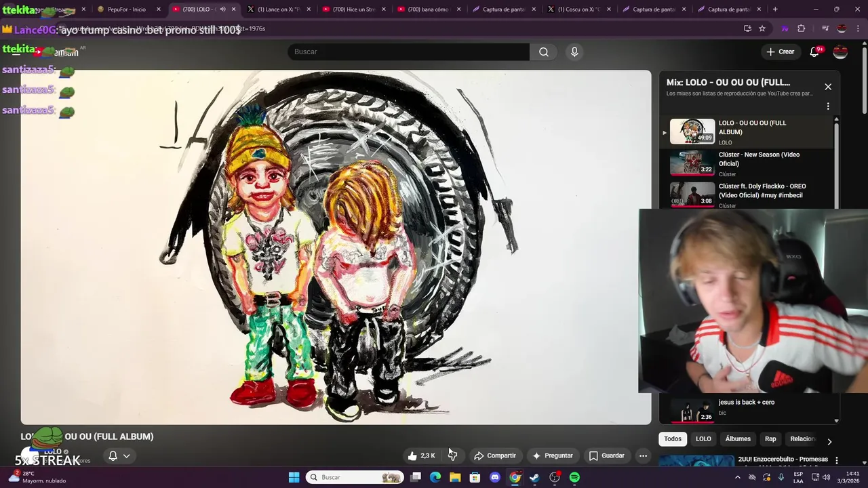Click install/cast icon in address bar
The image size is (868, 488).
click(747, 28)
